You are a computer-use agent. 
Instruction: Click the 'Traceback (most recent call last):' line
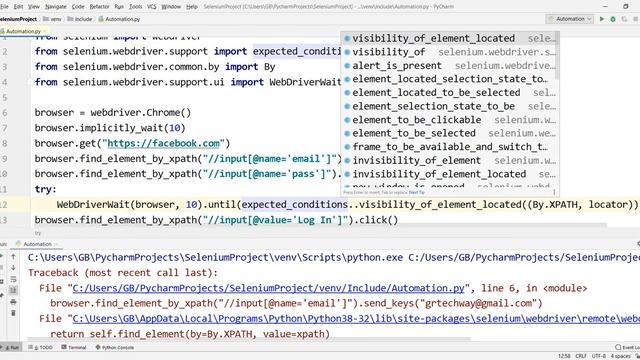tap(123, 273)
